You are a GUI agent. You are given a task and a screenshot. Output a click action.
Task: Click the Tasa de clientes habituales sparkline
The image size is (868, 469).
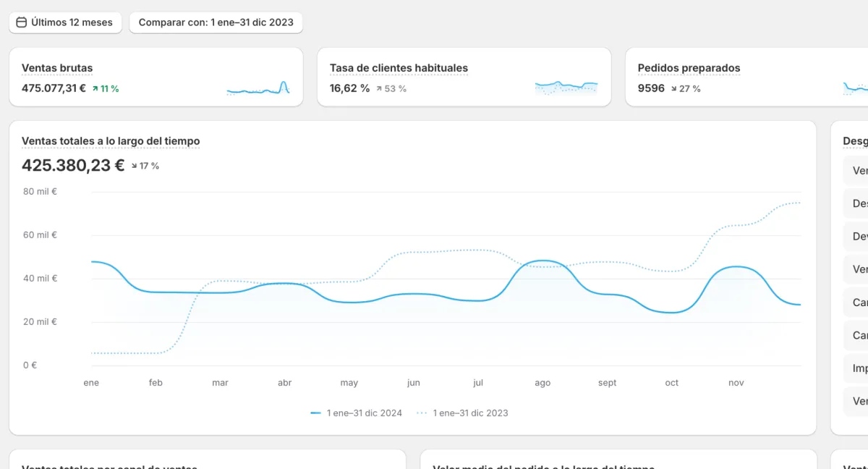tap(566, 88)
